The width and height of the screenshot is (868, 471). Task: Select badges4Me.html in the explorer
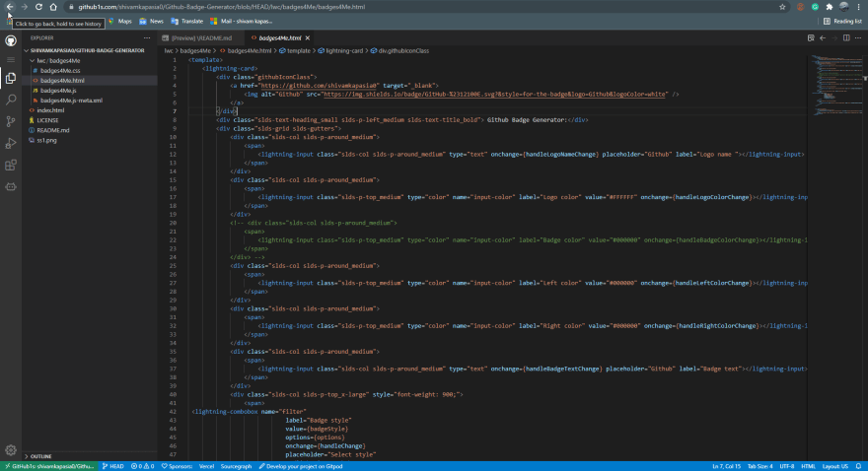62,80
